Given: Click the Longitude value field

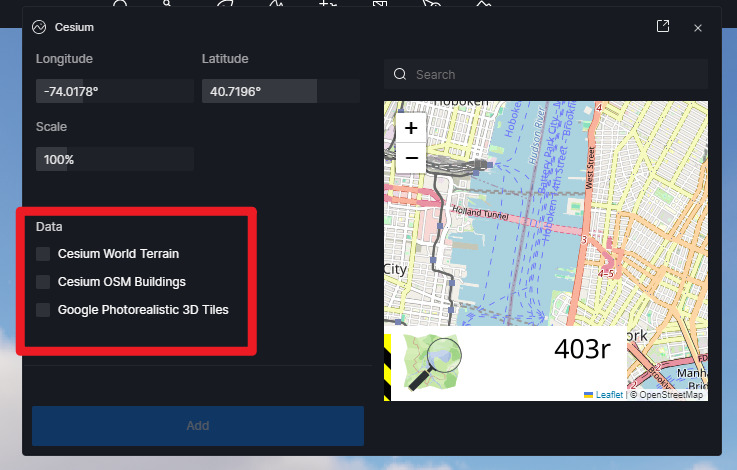Looking at the screenshot, I should [x=114, y=91].
